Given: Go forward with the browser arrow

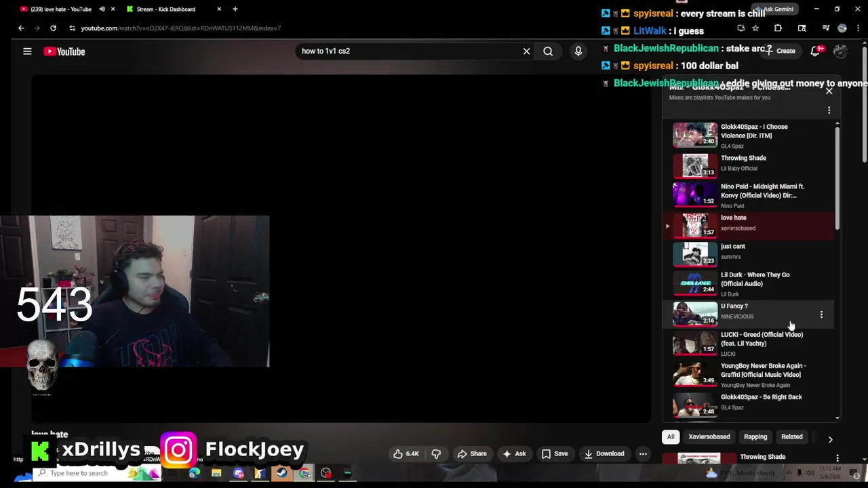Looking at the screenshot, I should [x=37, y=28].
